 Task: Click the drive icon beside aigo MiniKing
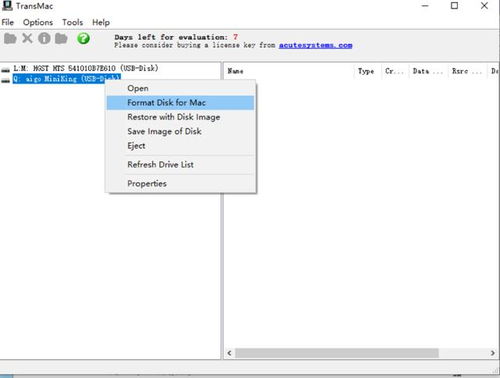coord(5,80)
